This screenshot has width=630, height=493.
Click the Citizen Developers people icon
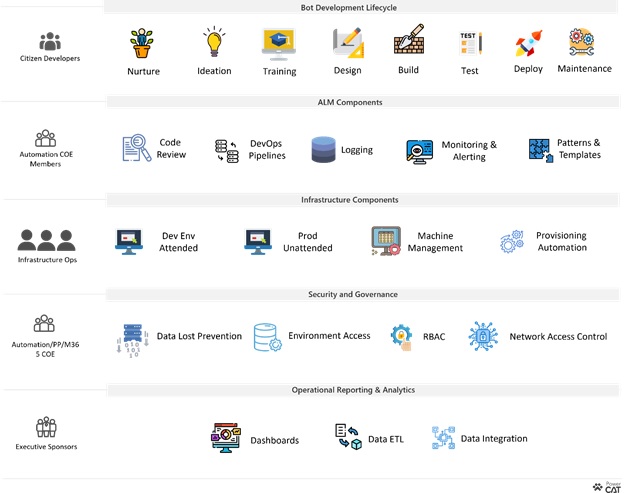[50, 41]
